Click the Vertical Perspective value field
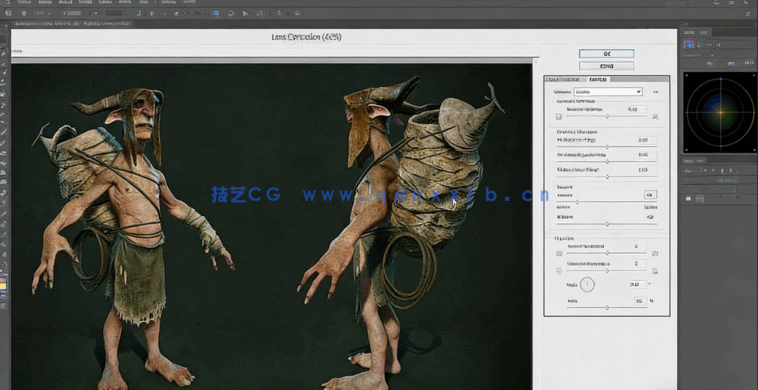 [x=640, y=246]
